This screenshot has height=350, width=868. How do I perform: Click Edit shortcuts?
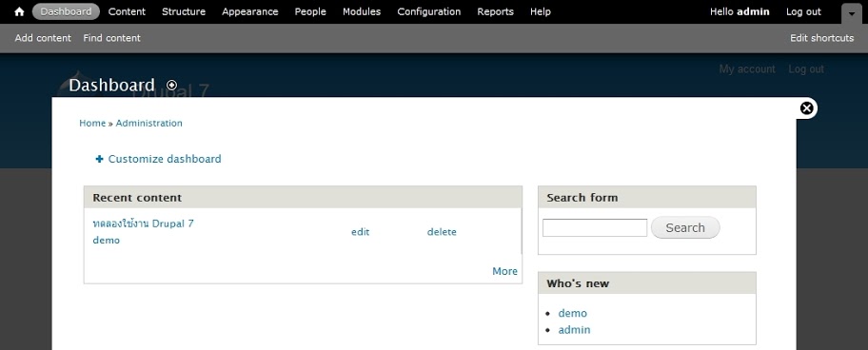tap(822, 38)
